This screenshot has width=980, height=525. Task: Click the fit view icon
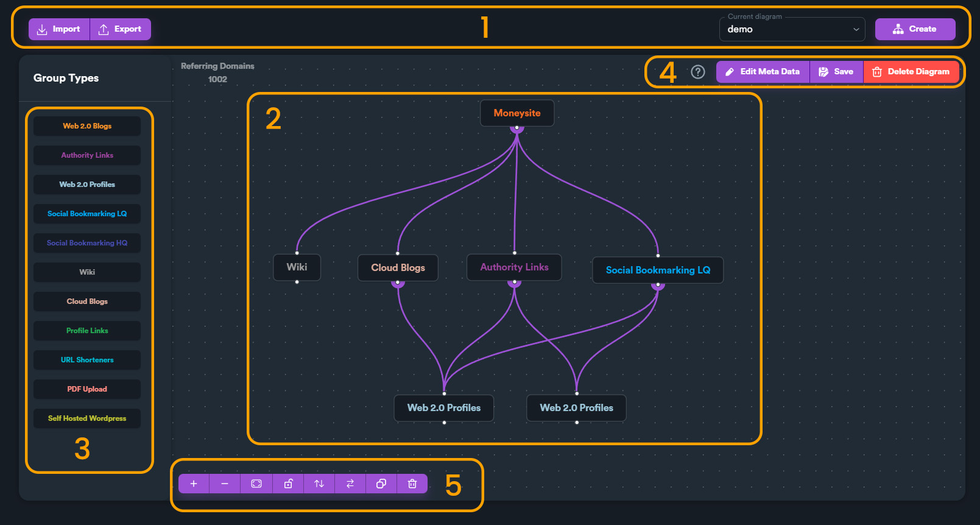(256, 484)
